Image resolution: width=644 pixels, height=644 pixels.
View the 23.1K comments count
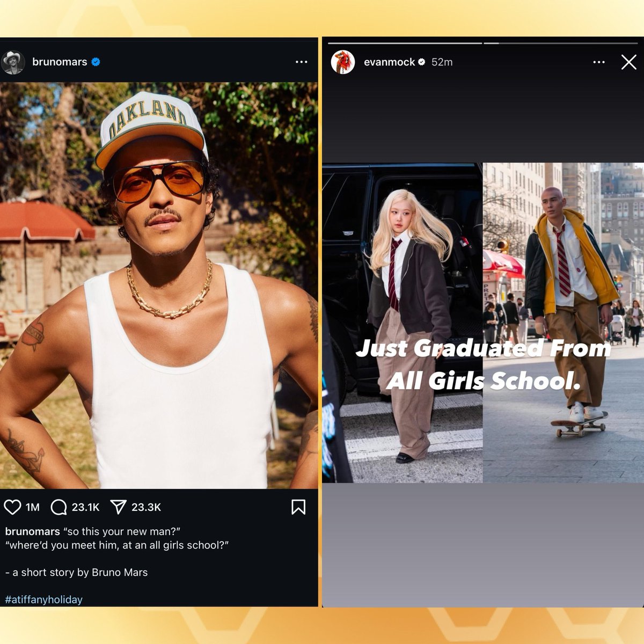[x=86, y=507]
